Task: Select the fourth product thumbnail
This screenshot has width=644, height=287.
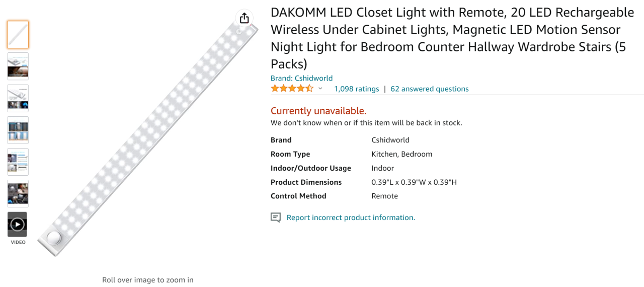Action: pyautogui.click(x=18, y=130)
